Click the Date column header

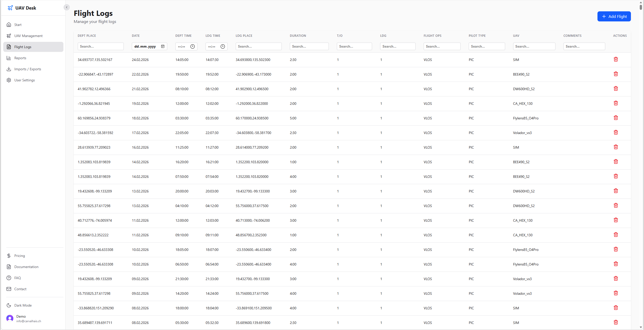click(x=136, y=36)
